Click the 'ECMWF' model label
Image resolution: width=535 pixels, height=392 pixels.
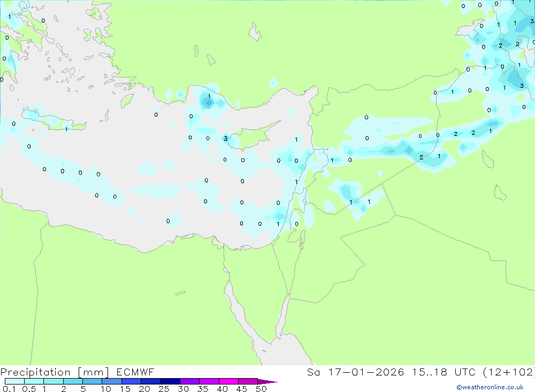pos(135,372)
